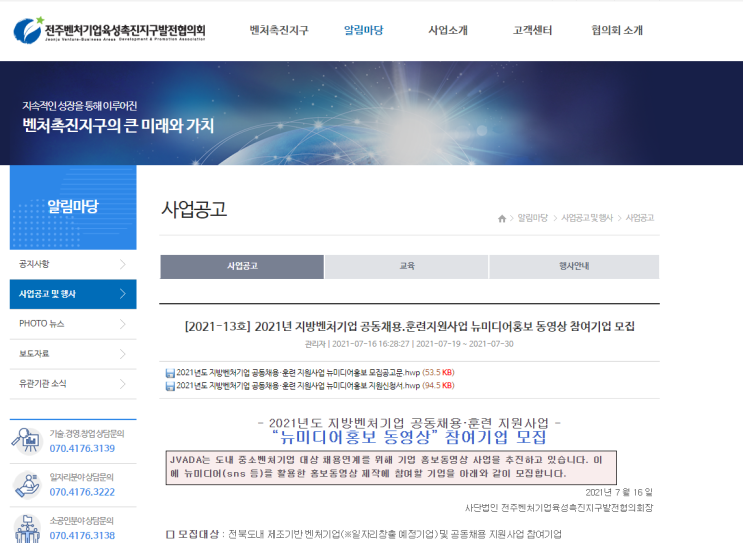Viewport: 743px width, 543px height.
Task: Open 유관기관 소식 sidebar item
Action: [x=73, y=383]
